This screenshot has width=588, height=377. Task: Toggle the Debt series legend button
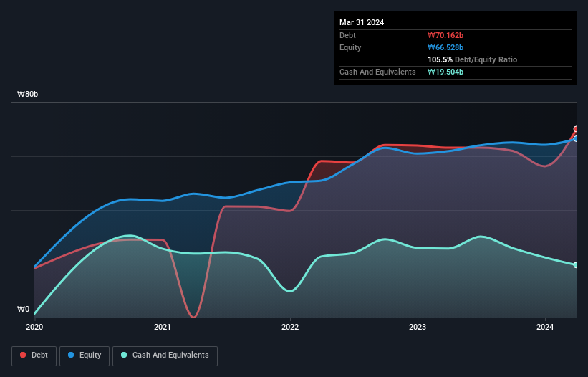[34, 355]
